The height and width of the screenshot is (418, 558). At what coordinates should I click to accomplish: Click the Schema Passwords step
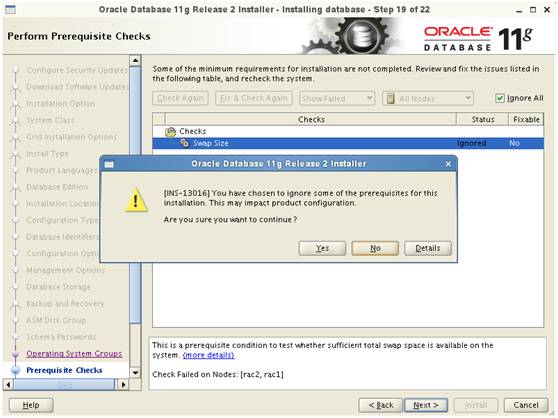pyautogui.click(x=61, y=337)
